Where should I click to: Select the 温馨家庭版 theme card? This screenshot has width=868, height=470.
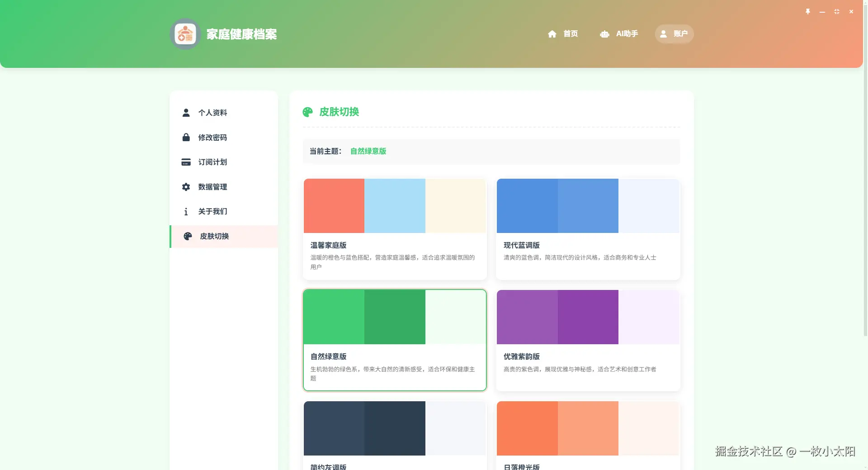pyautogui.click(x=395, y=228)
